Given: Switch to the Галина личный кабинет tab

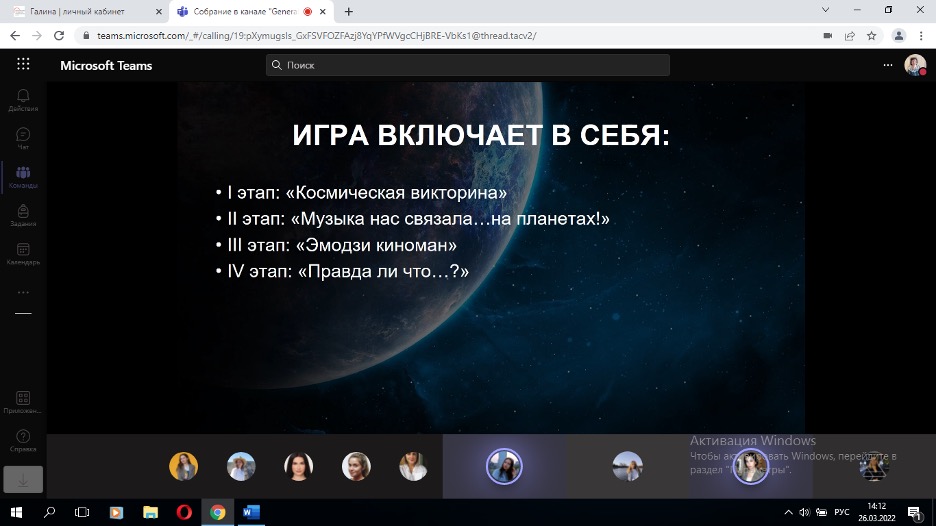Looking at the screenshot, I should coord(84,11).
